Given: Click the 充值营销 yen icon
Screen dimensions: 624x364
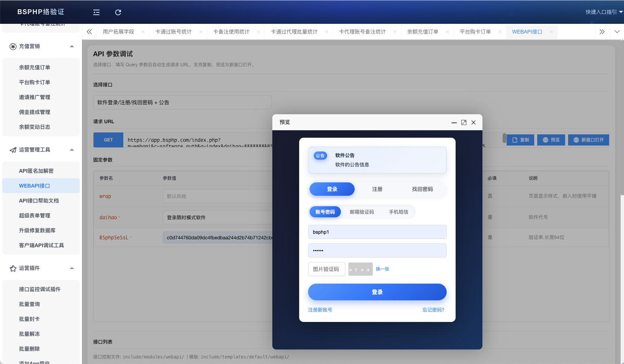Looking at the screenshot, I should [x=13, y=46].
